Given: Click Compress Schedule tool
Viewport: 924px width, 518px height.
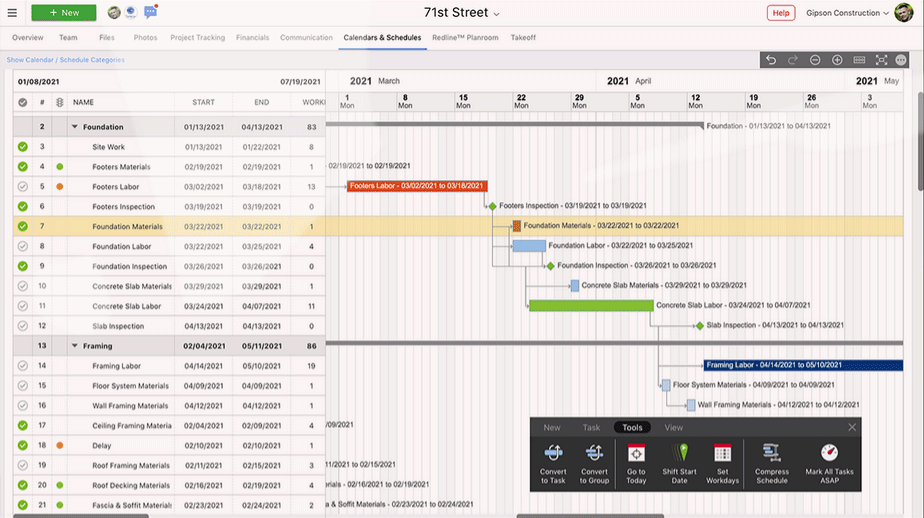Looking at the screenshot, I should [771, 464].
